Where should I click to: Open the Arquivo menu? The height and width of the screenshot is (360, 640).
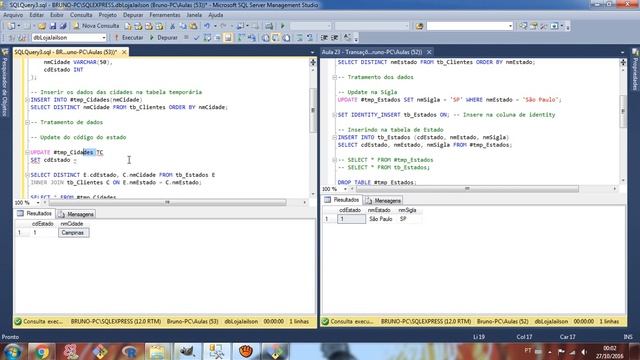(13, 15)
